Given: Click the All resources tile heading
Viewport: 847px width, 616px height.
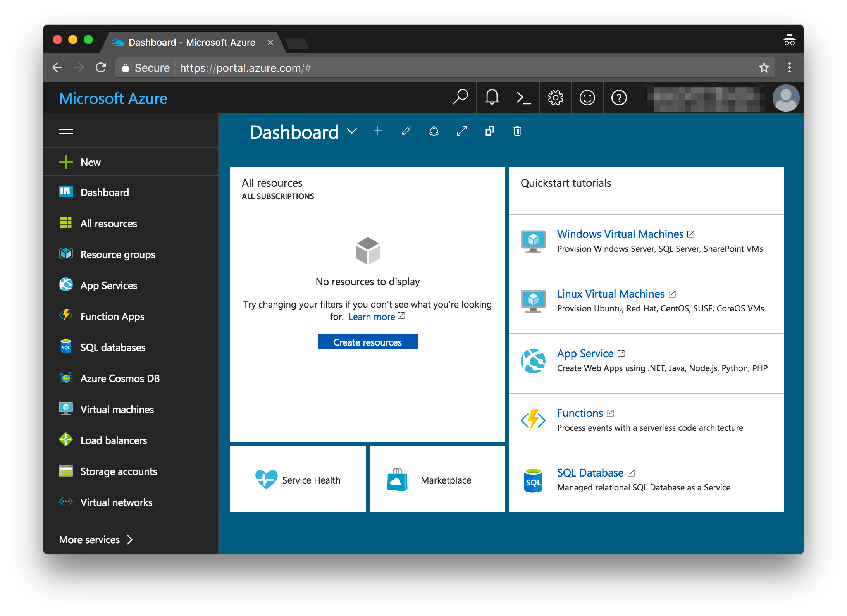Looking at the screenshot, I should click(x=272, y=183).
